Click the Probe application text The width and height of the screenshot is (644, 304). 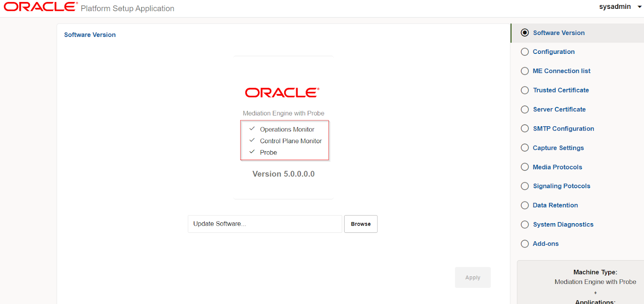tap(268, 153)
